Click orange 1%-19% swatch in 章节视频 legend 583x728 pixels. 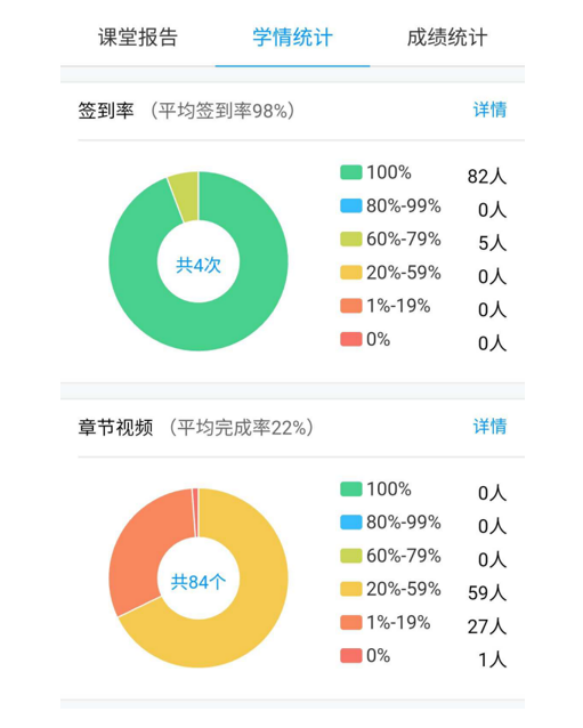click(x=351, y=622)
